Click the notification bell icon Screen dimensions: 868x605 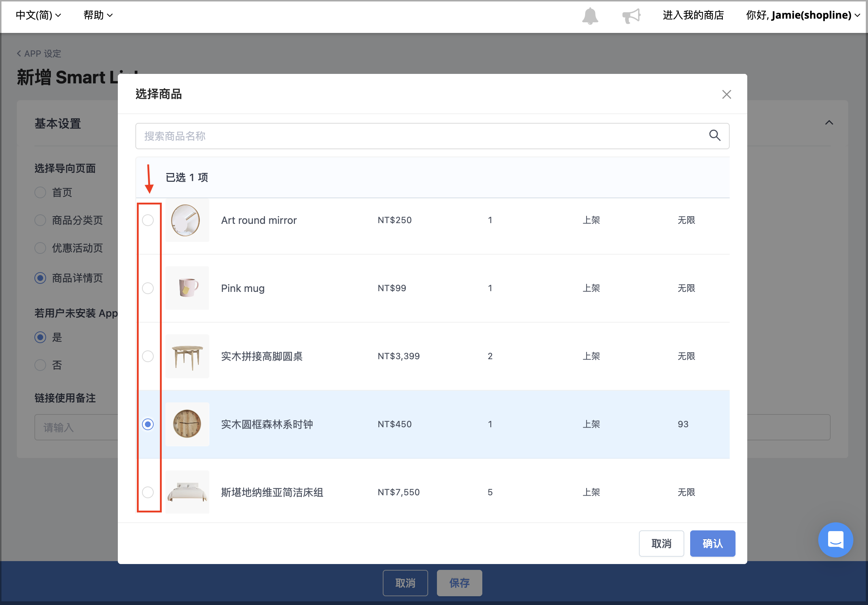tap(590, 16)
